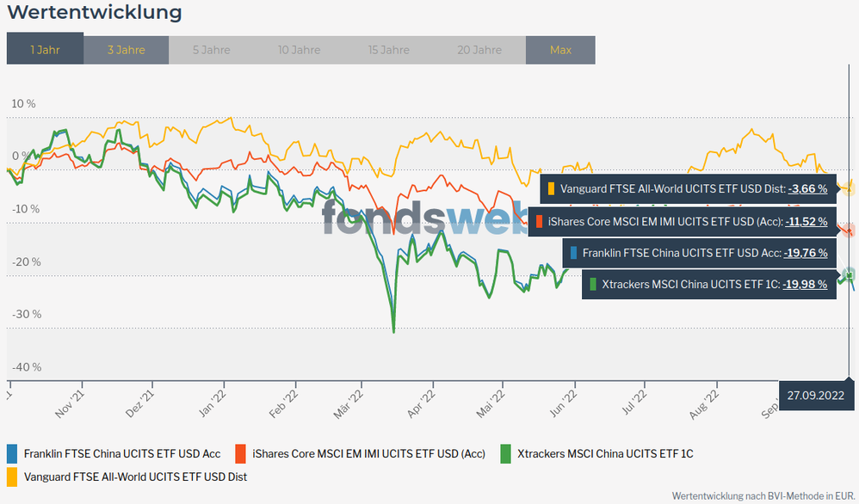Select the 1 Jahr time range tab
Screen dimensions: 859x504
point(45,49)
